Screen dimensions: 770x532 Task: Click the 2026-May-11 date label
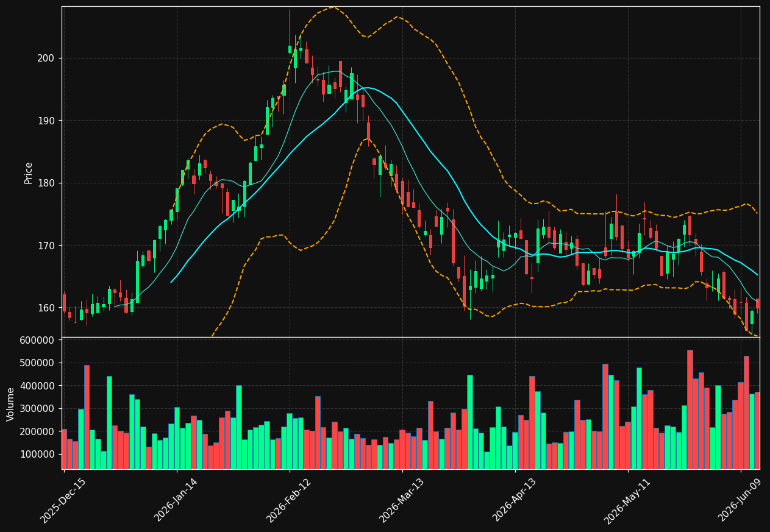coord(627,500)
